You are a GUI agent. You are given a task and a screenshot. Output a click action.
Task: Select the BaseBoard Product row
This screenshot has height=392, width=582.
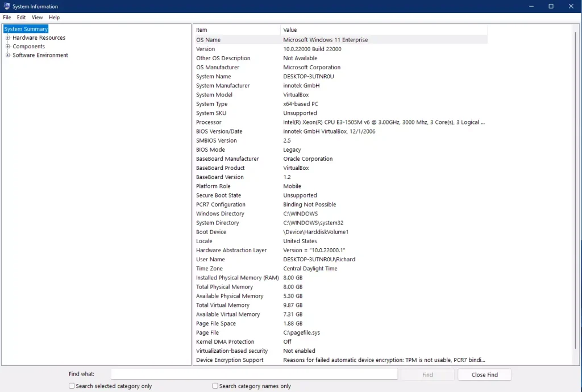pos(341,168)
